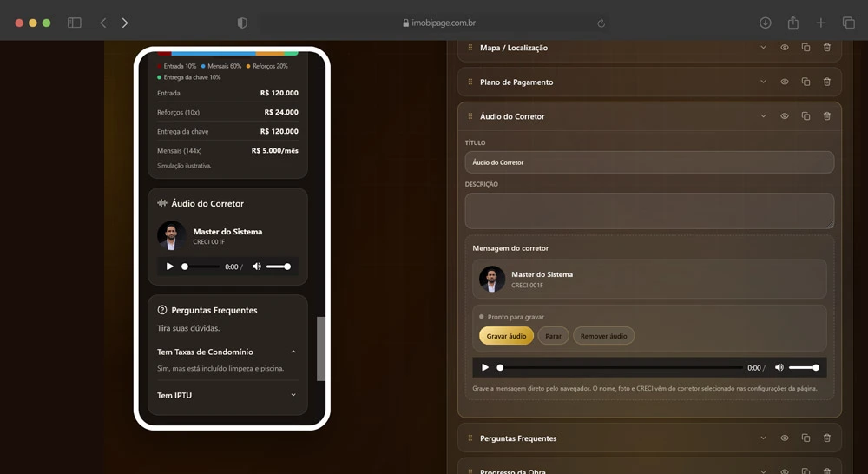The width and height of the screenshot is (868, 474).
Task: Show the tab overview icon
Action: click(848, 23)
